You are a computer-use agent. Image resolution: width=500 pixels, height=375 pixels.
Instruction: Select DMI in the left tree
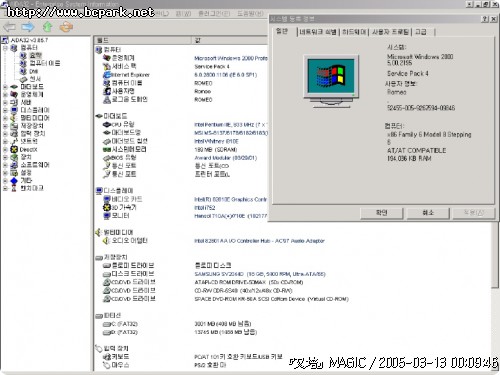point(33,71)
